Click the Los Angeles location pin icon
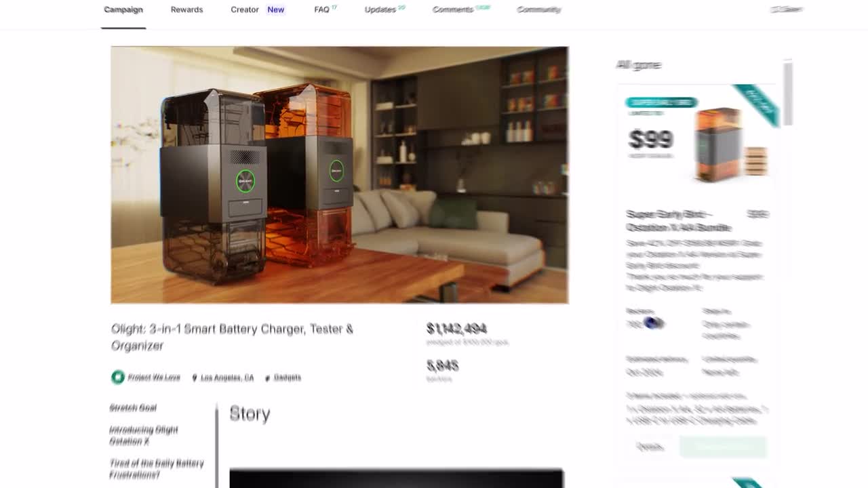868x488 pixels. [x=195, y=378]
